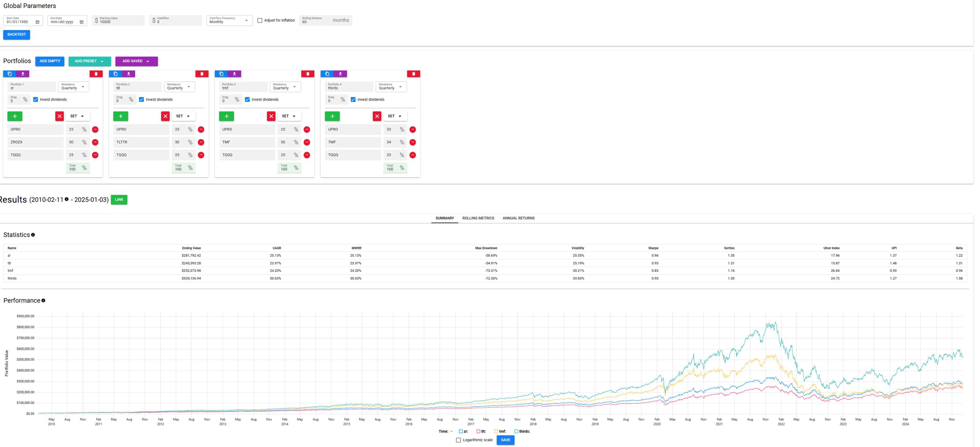Open the Cashflow Frequency Monthly dropdown
Image resolution: width=980 pixels, height=447 pixels.
229,20
